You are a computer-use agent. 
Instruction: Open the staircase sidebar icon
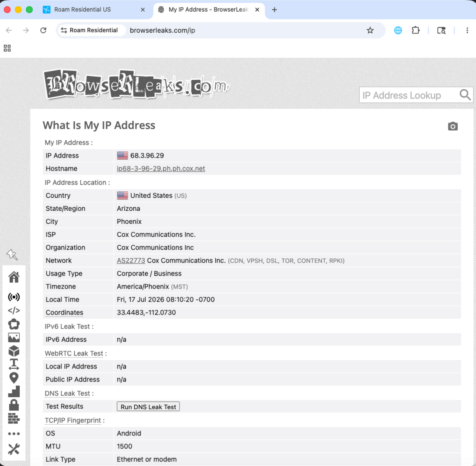pos(14,391)
